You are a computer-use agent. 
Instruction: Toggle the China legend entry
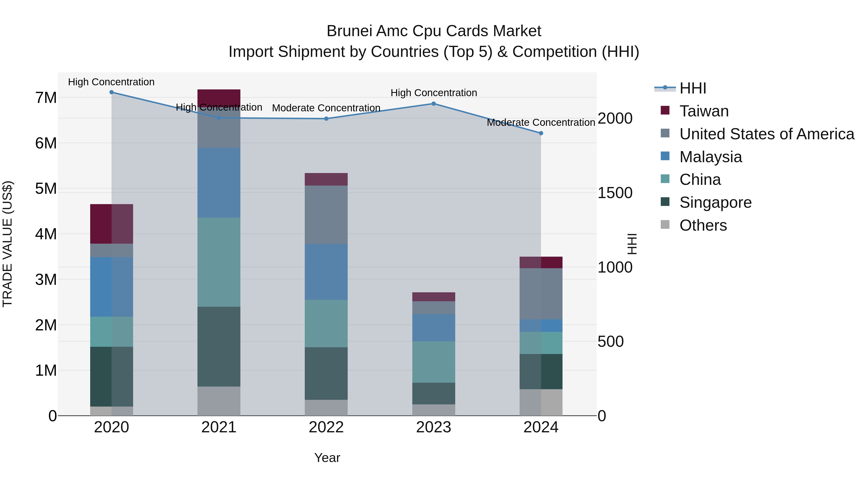(691, 180)
